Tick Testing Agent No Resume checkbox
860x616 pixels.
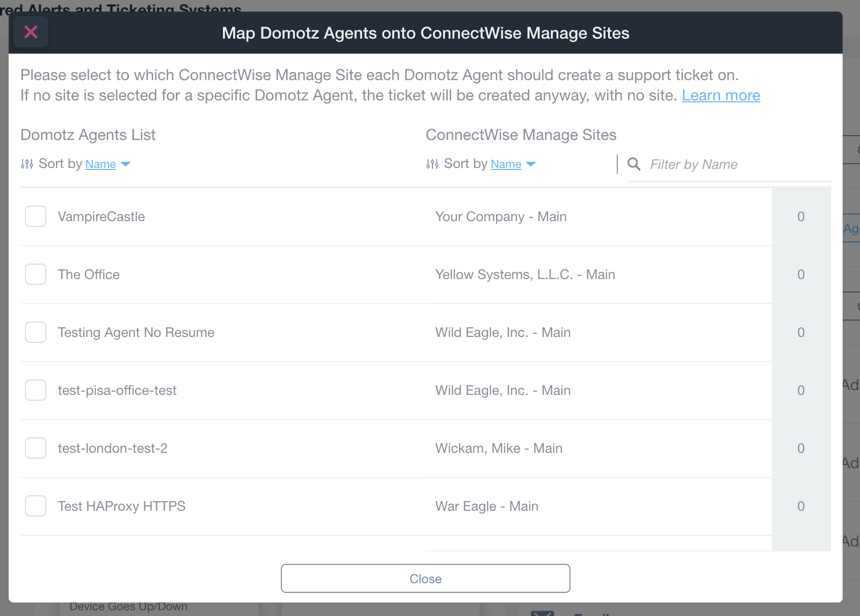pos(36,332)
